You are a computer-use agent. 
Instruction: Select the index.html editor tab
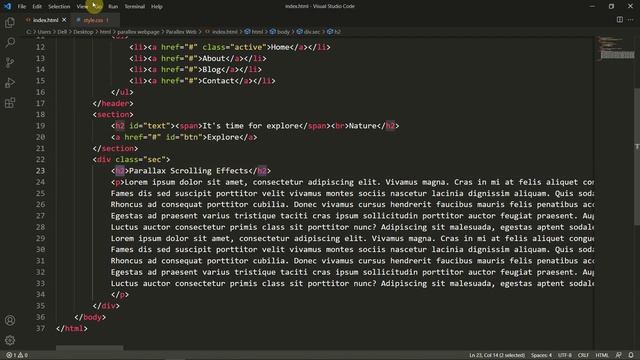45,20
